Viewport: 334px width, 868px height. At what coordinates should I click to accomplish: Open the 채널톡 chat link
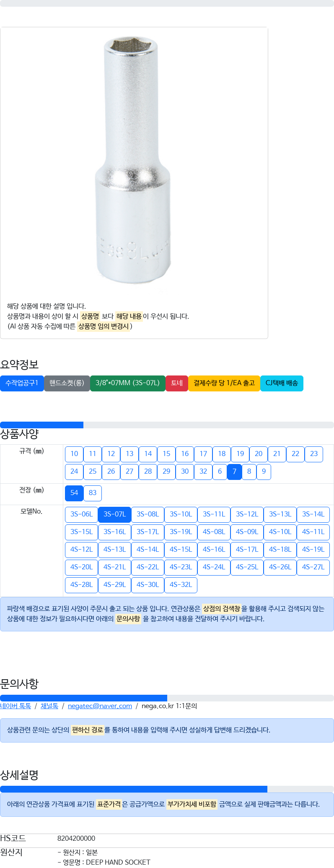(49, 706)
